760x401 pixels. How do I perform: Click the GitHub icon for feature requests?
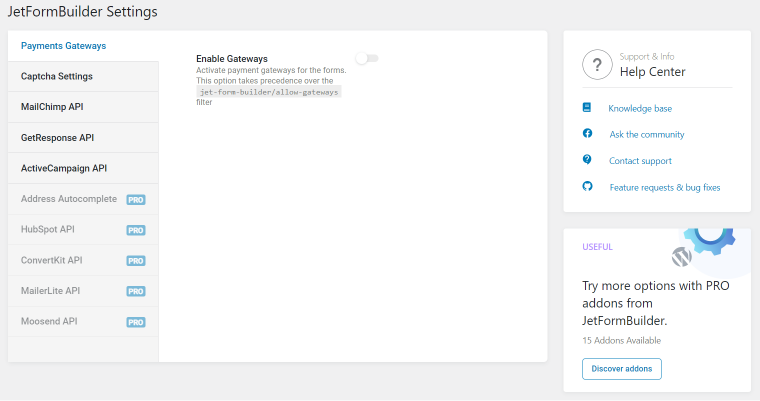(x=587, y=186)
